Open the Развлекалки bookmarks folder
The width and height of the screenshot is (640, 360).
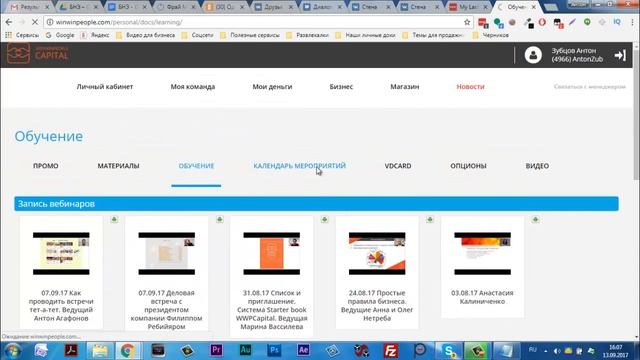point(307,35)
